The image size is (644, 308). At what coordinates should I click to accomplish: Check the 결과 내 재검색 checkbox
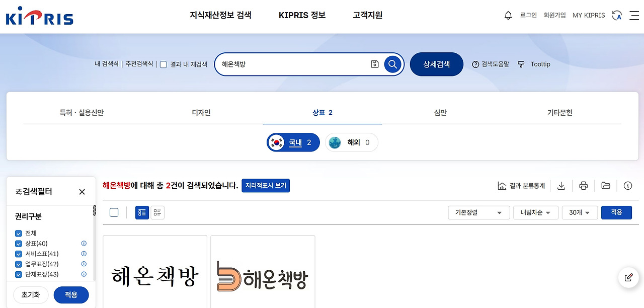click(164, 64)
